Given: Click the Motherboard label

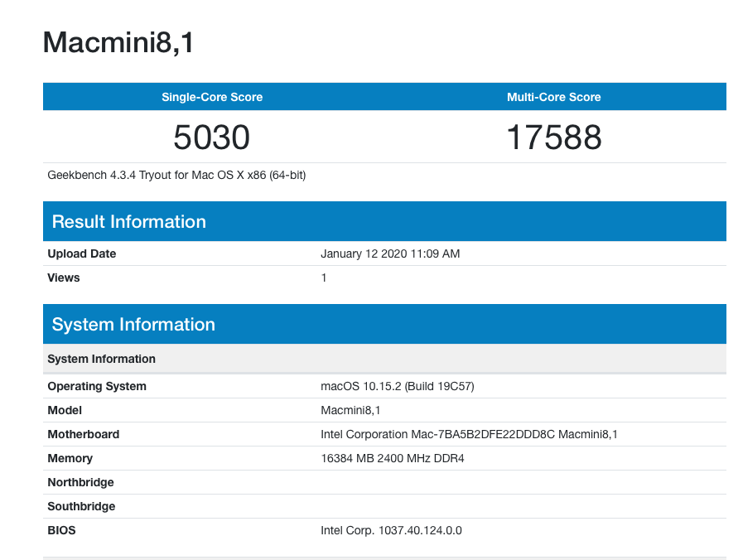Looking at the screenshot, I should [84, 434].
